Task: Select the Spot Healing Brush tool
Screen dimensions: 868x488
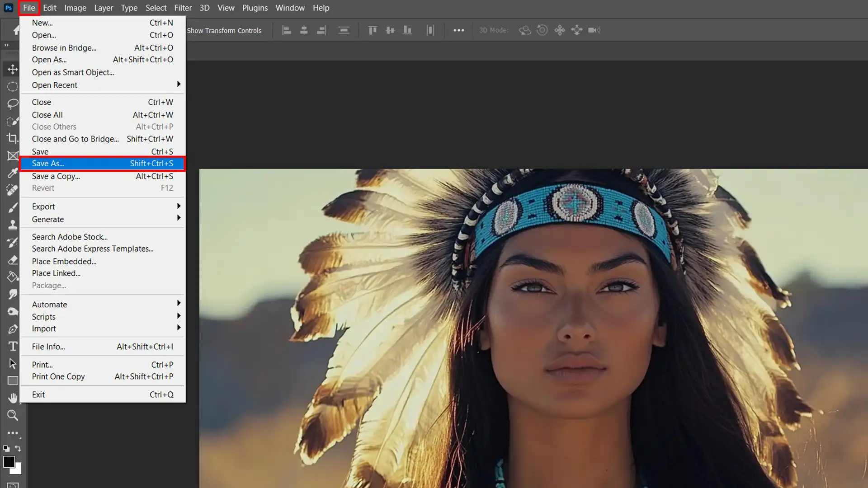Action: 13,190
